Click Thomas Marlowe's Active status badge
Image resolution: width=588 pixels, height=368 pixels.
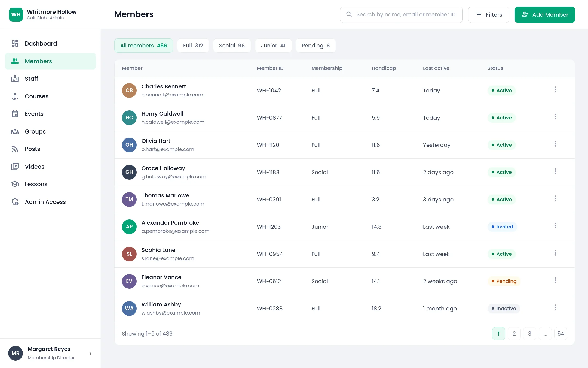[501, 200]
